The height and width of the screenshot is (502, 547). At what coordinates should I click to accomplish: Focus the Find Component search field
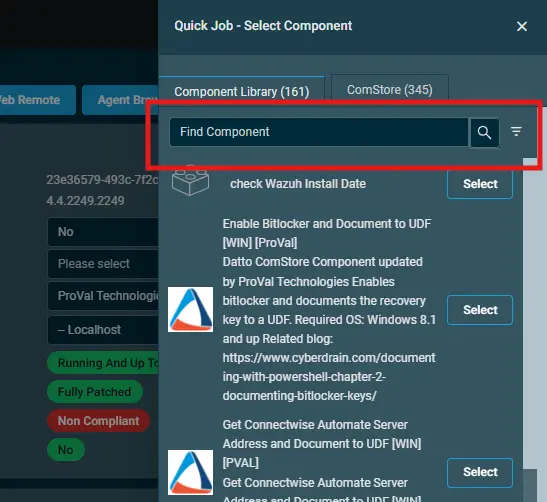click(319, 132)
